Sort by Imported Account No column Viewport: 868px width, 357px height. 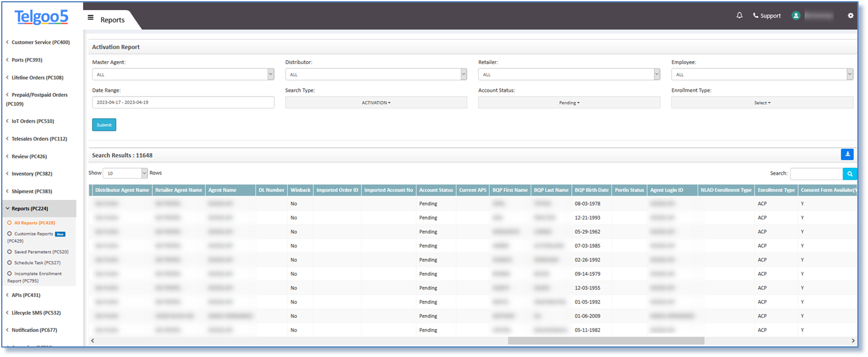(389, 190)
